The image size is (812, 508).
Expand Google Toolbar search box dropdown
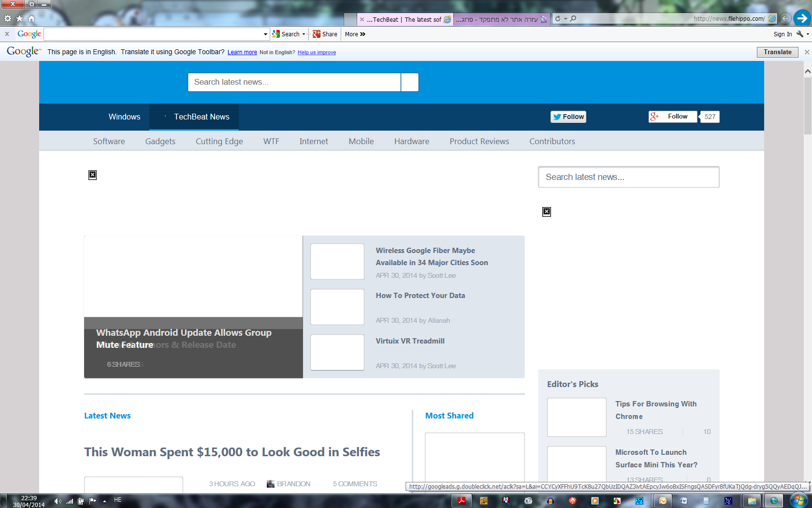265,34
